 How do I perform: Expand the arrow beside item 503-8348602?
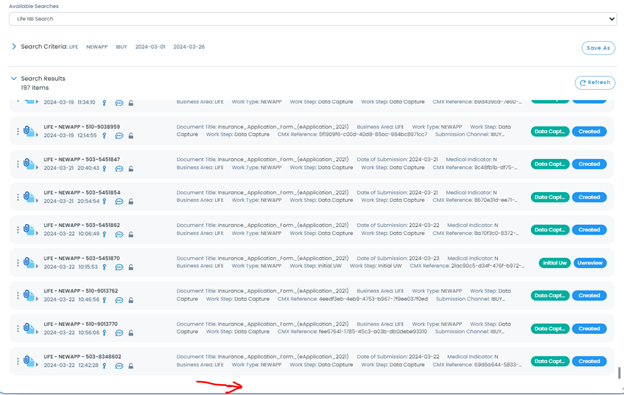point(37,365)
